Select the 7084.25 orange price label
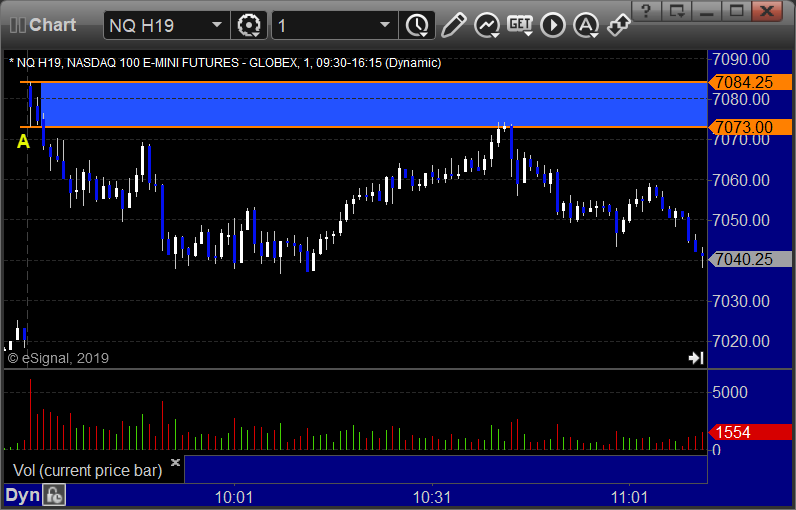 (750, 82)
